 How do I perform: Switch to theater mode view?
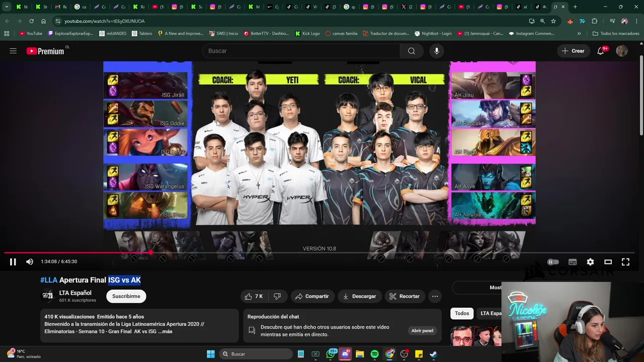(608, 262)
